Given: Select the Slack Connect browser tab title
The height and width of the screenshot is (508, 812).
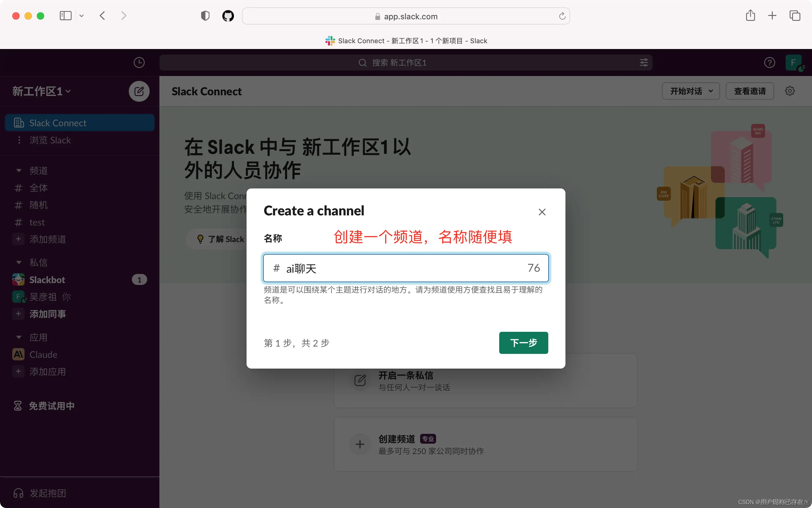Looking at the screenshot, I should coord(406,41).
